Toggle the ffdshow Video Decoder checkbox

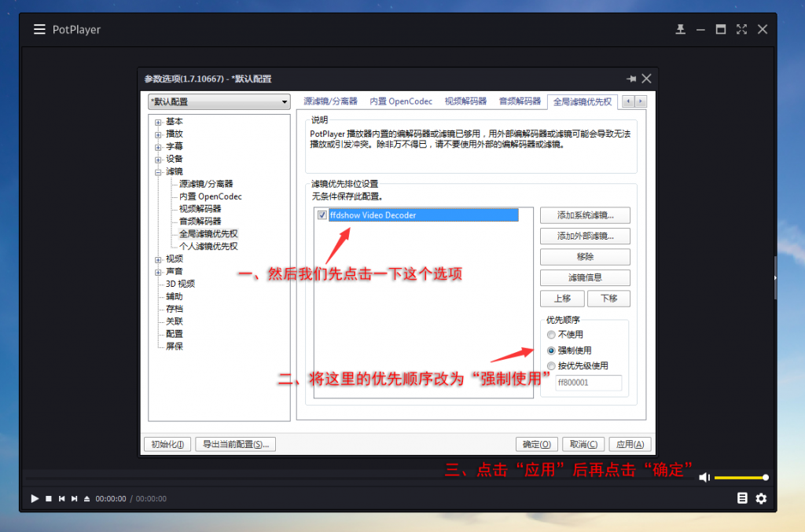click(x=322, y=215)
